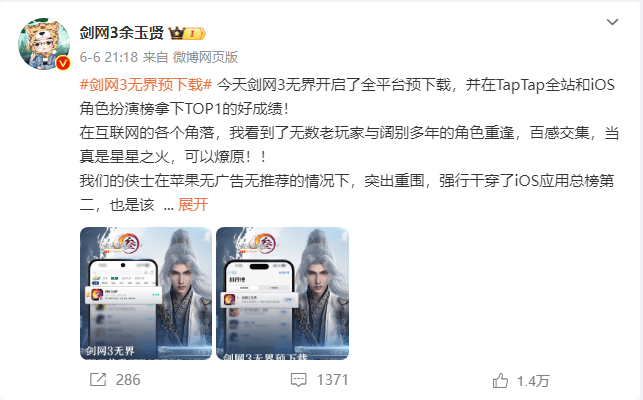Click the 1.4万 like count

533,381
